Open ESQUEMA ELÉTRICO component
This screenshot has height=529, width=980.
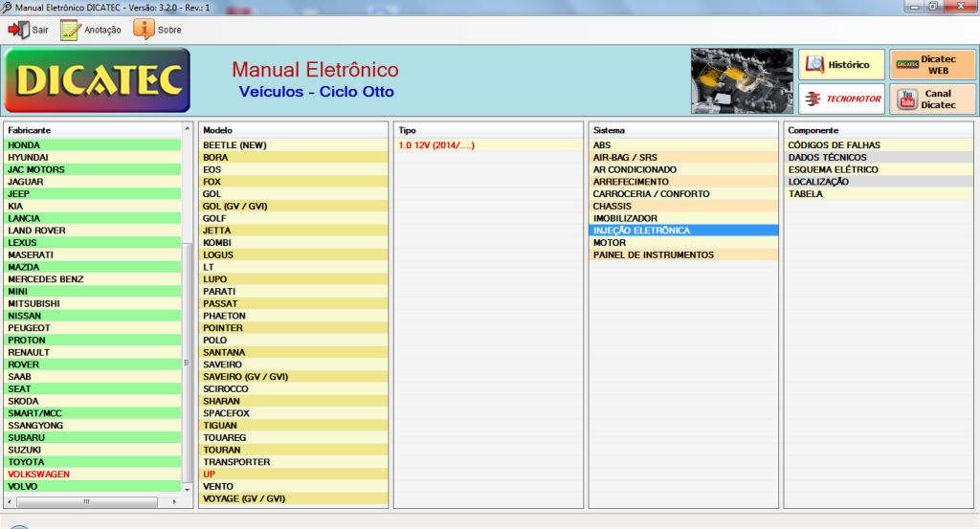[879, 169]
